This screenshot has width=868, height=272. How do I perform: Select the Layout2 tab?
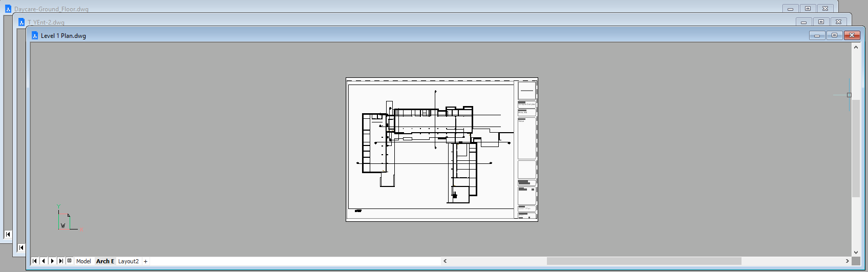tap(128, 261)
